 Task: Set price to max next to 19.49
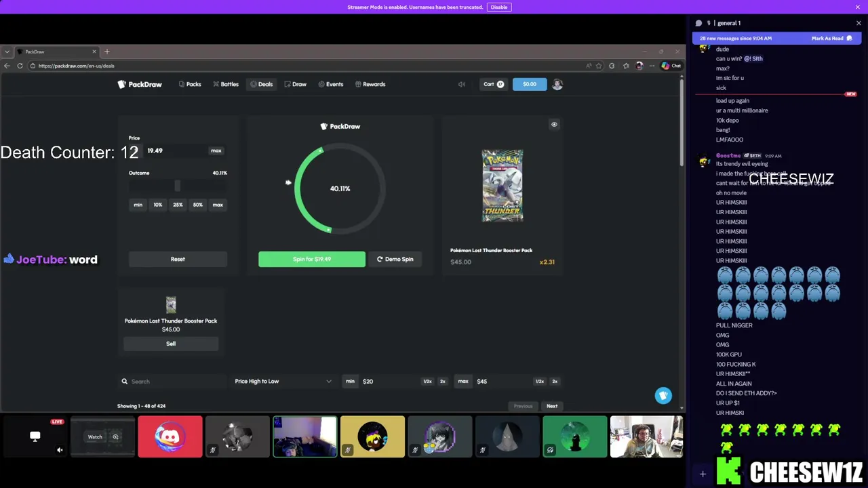[216, 150]
